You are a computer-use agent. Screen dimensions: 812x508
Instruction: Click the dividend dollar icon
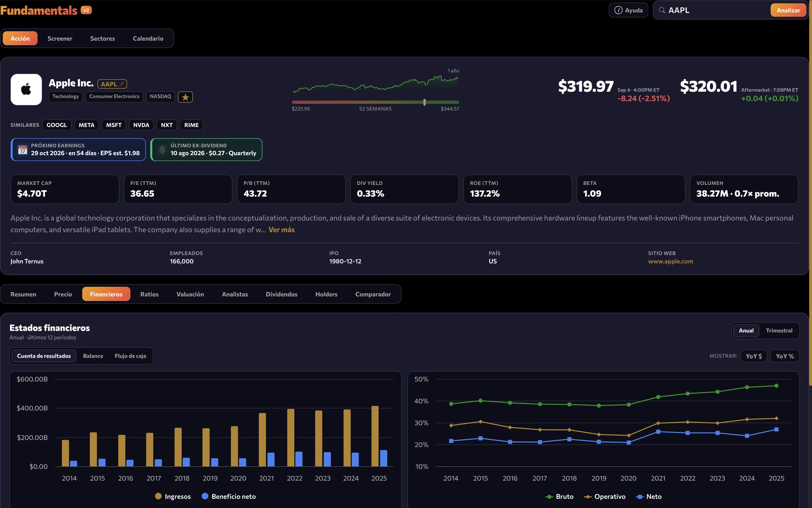pos(162,149)
